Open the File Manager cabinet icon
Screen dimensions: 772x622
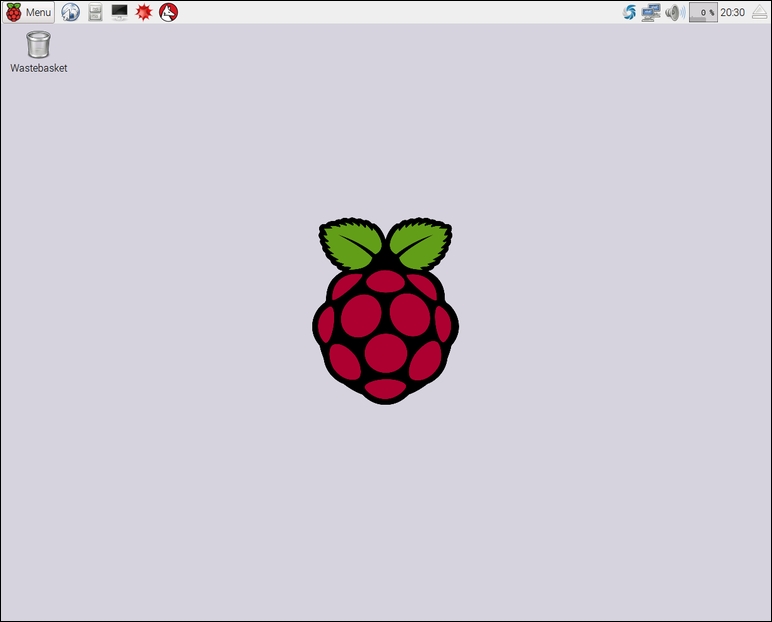click(x=95, y=12)
